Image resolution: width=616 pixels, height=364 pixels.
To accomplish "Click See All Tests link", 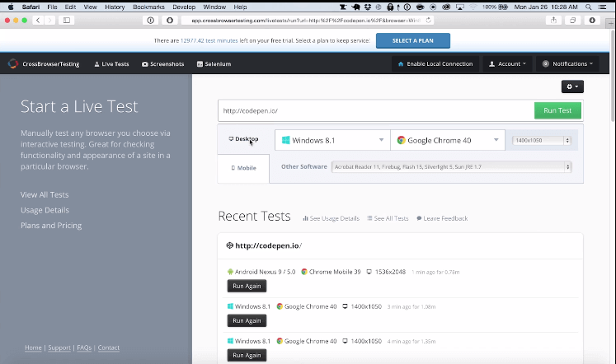I will point(388,218).
